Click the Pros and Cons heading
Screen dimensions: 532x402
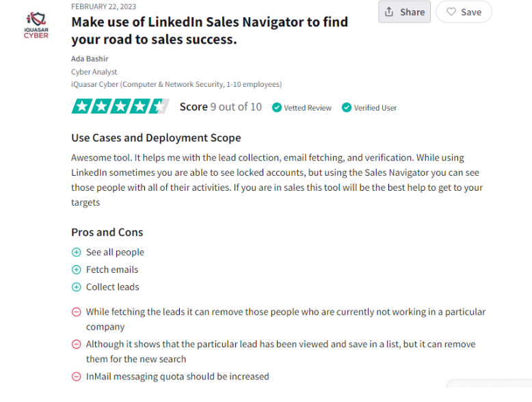pos(107,232)
